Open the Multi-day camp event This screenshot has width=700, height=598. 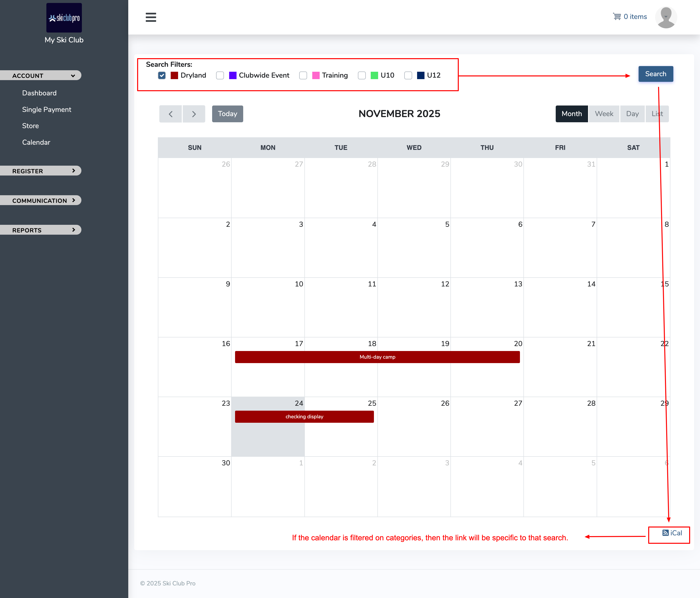click(x=377, y=357)
